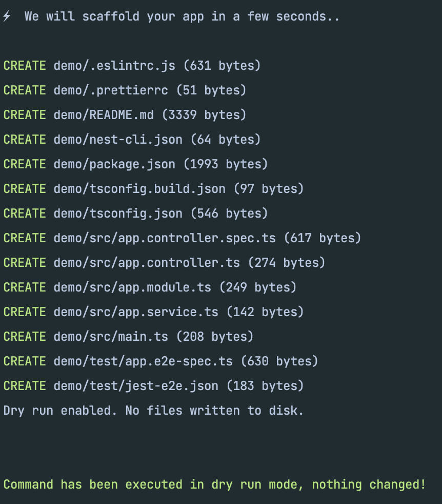Click the "We will scaffold your app" text

182,16
